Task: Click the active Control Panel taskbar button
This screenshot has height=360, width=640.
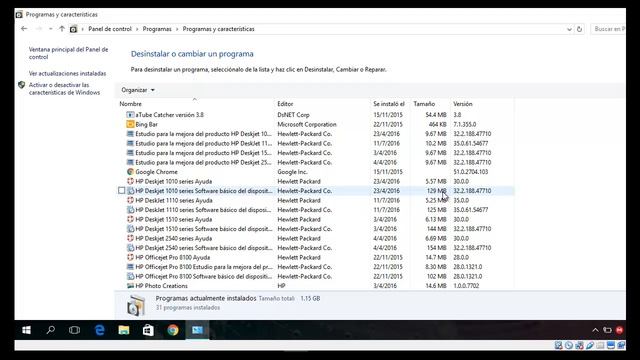Action: click(x=198, y=330)
